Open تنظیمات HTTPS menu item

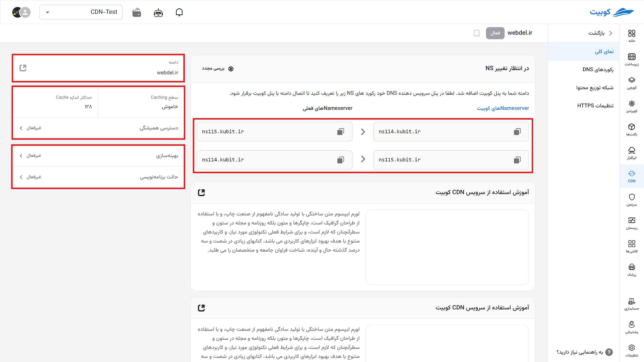(x=584, y=106)
